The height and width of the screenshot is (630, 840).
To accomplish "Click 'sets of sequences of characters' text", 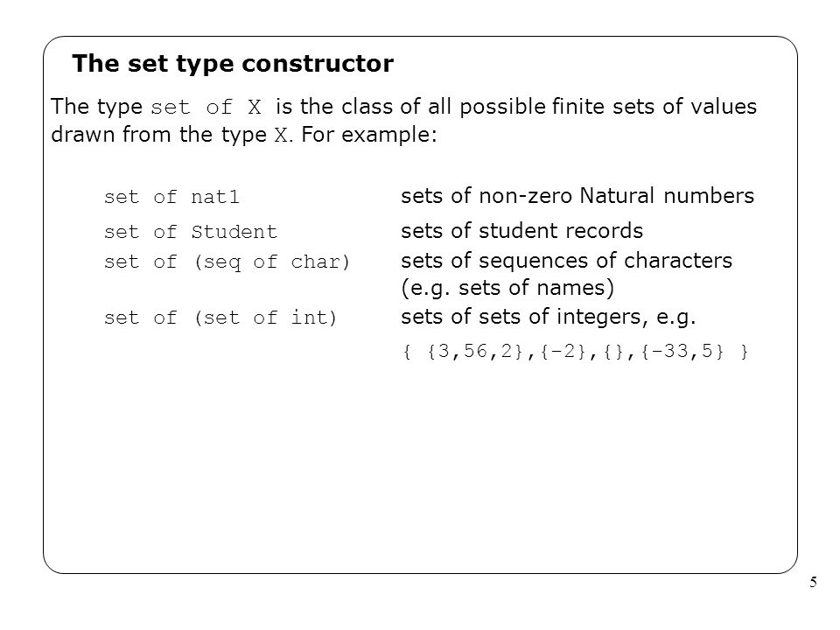I will tap(566, 261).
